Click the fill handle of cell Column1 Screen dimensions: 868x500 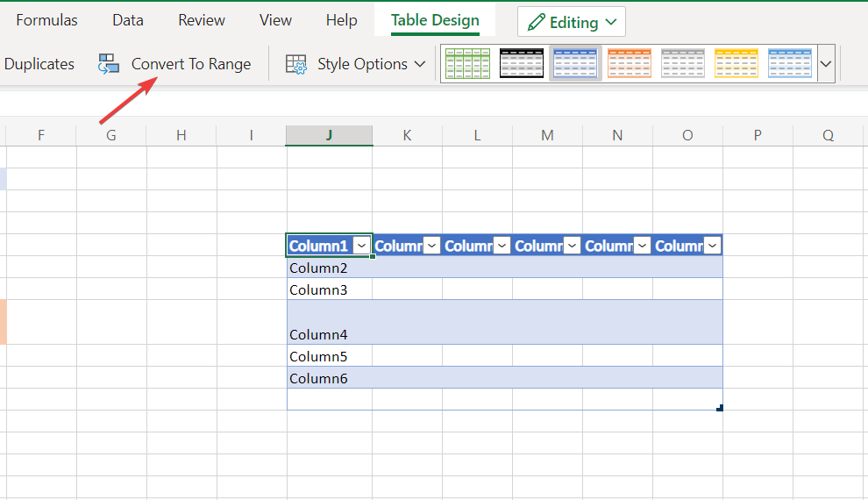pyautogui.click(x=373, y=256)
